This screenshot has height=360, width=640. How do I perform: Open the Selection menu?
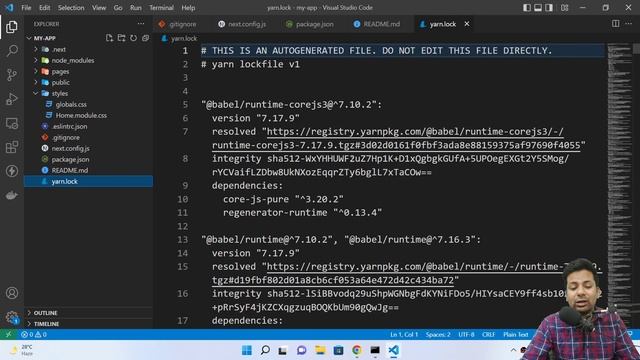click(x=71, y=7)
